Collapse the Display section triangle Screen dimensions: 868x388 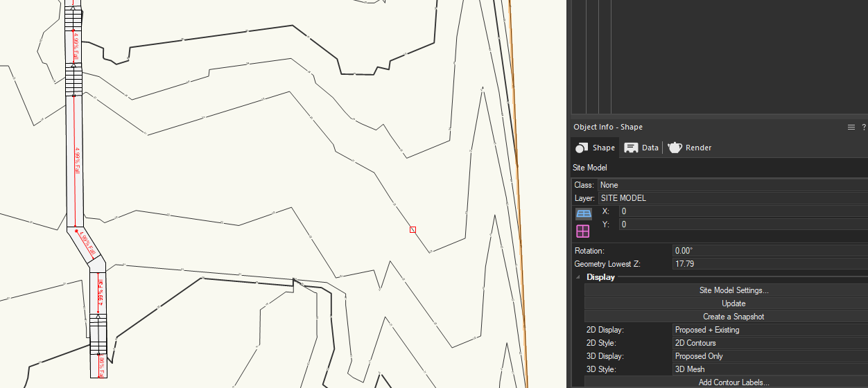coord(578,277)
